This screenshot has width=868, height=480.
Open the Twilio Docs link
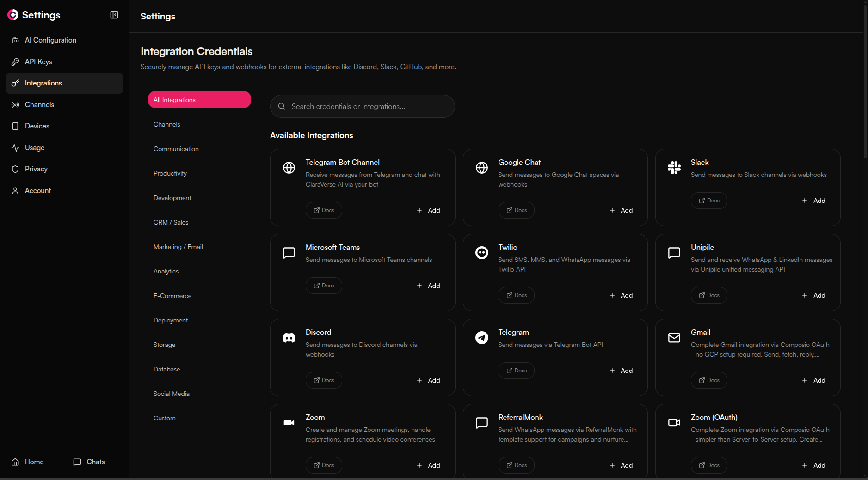(516, 295)
